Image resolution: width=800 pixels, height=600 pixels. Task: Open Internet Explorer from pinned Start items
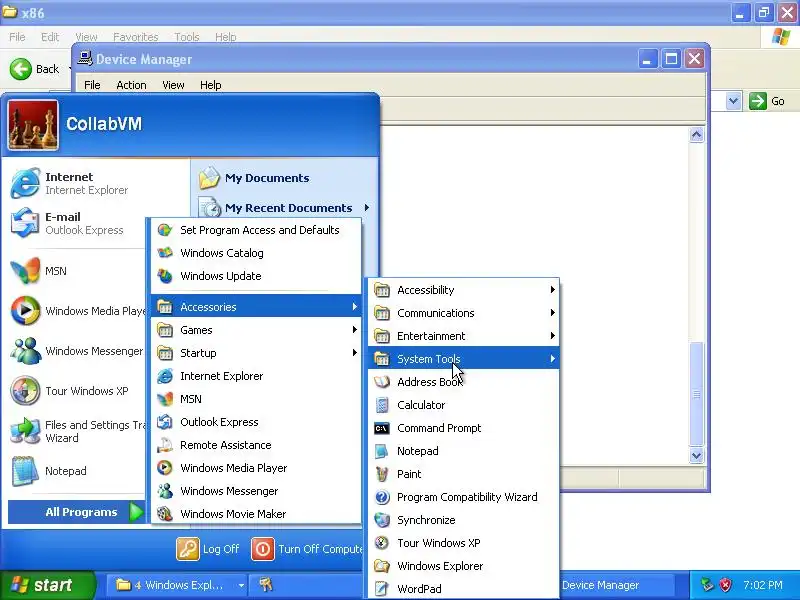tap(77, 183)
